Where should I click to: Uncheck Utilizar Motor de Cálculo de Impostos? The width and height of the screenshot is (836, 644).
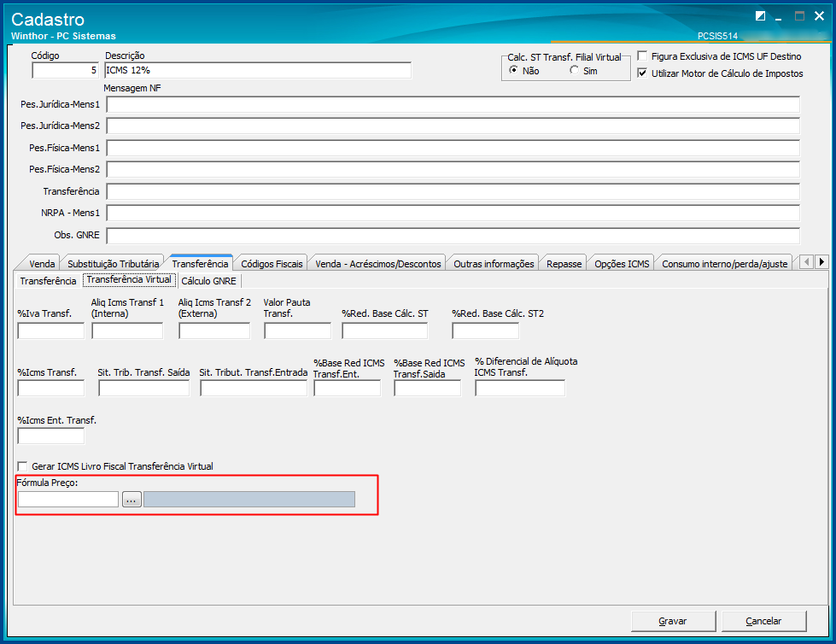pyautogui.click(x=642, y=73)
